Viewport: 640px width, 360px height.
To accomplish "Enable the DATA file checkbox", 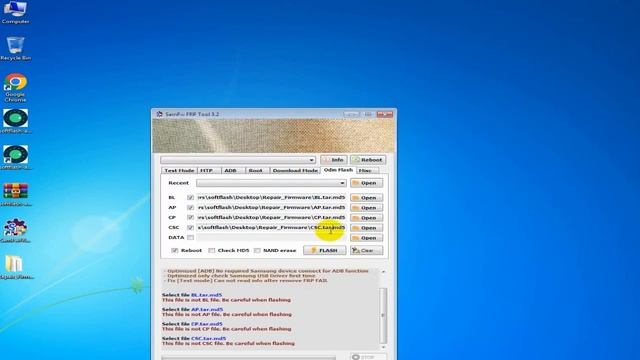I will coord(190,238).
